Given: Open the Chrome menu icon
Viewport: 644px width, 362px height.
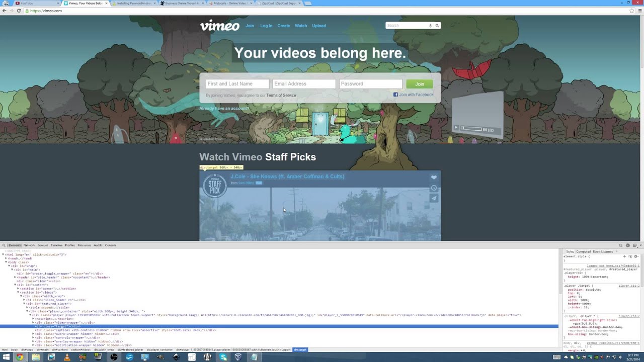Looking at the screenshot, I should [x=639, y=11].
